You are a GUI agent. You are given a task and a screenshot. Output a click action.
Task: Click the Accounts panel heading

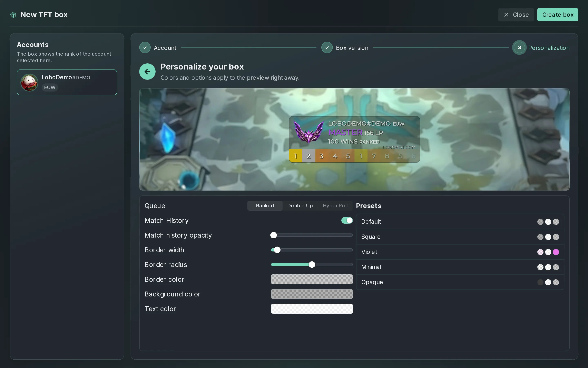tap(33, 45)
